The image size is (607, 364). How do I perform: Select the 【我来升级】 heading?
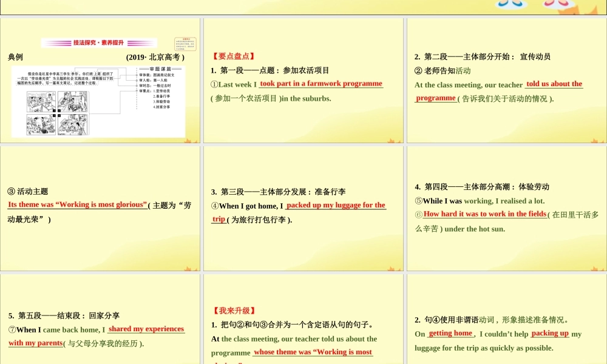[x=234, y=311]
